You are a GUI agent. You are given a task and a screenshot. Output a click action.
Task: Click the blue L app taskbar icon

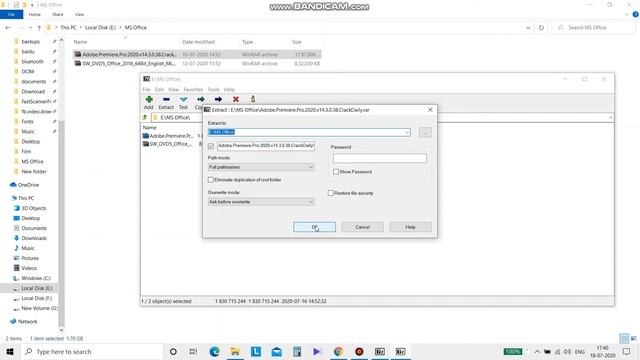pos(256,351)
